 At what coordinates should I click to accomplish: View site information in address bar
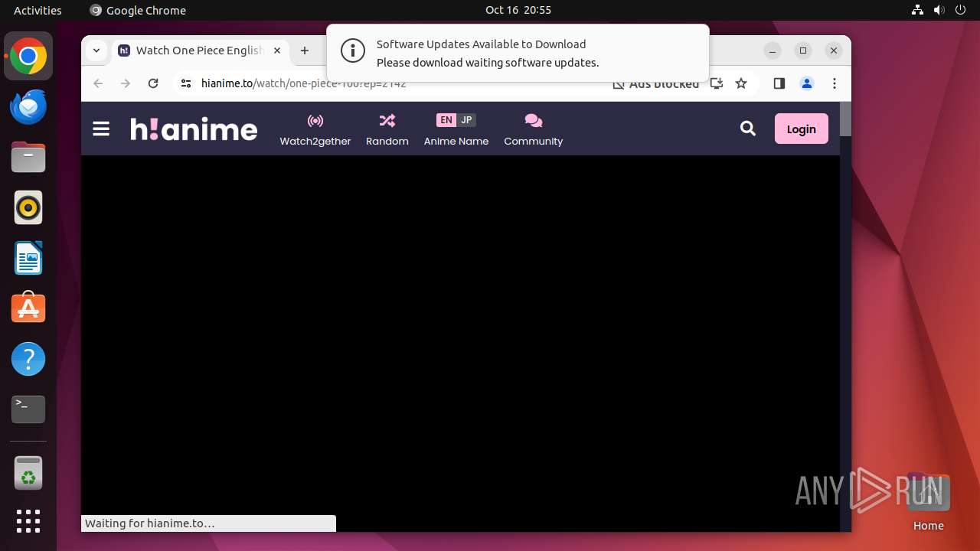coord(186,83)
